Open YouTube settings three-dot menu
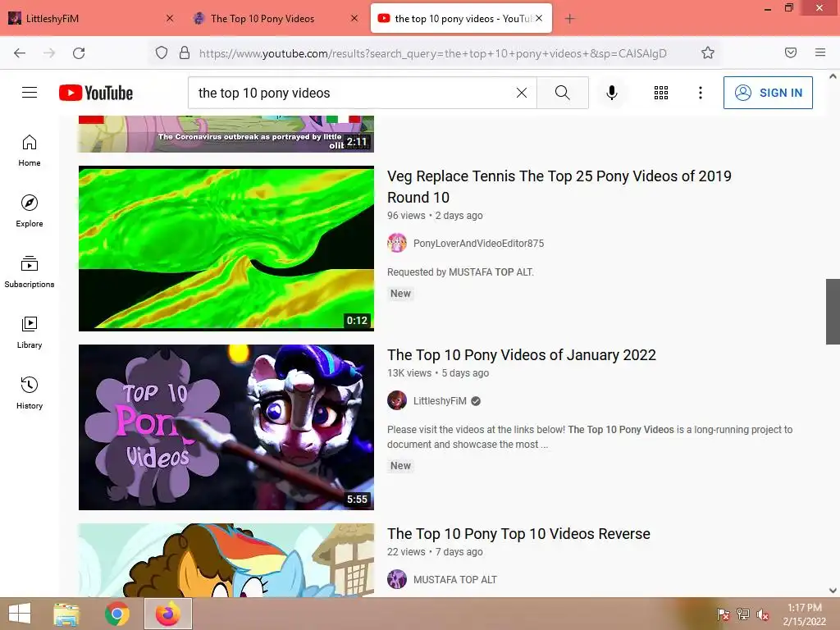840x630 pixels. tap(701, 93)
